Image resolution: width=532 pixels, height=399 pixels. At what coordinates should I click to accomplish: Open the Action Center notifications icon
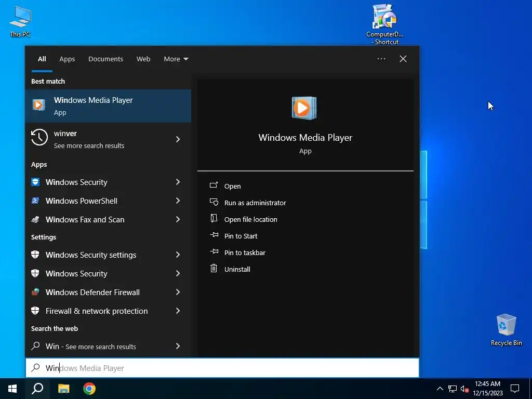[x=515, y=389]
